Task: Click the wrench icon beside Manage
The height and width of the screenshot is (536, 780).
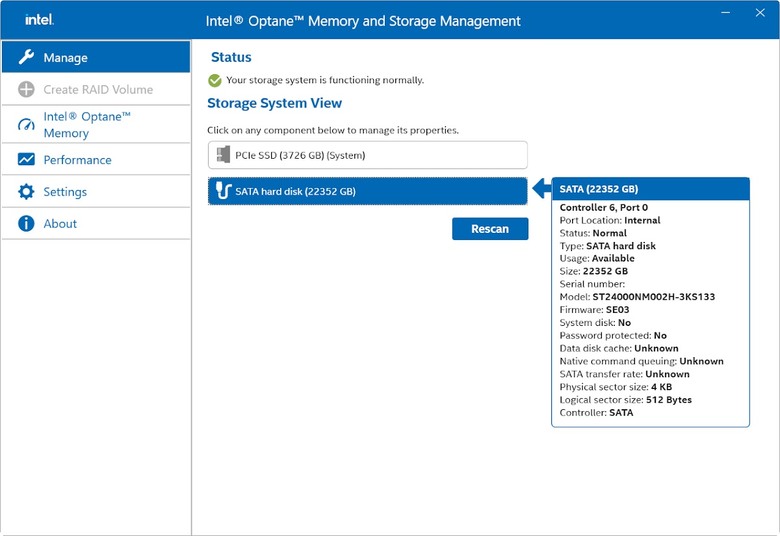Action: [26, 57]
